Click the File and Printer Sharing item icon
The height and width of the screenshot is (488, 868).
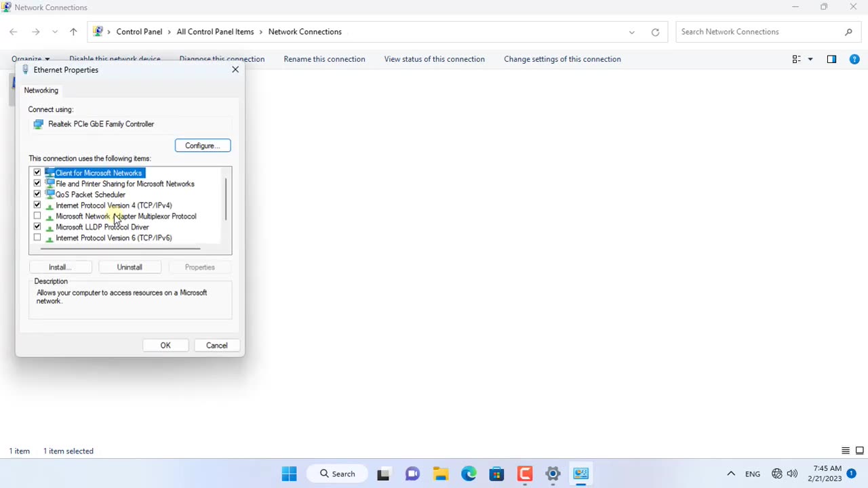(50, 184)
